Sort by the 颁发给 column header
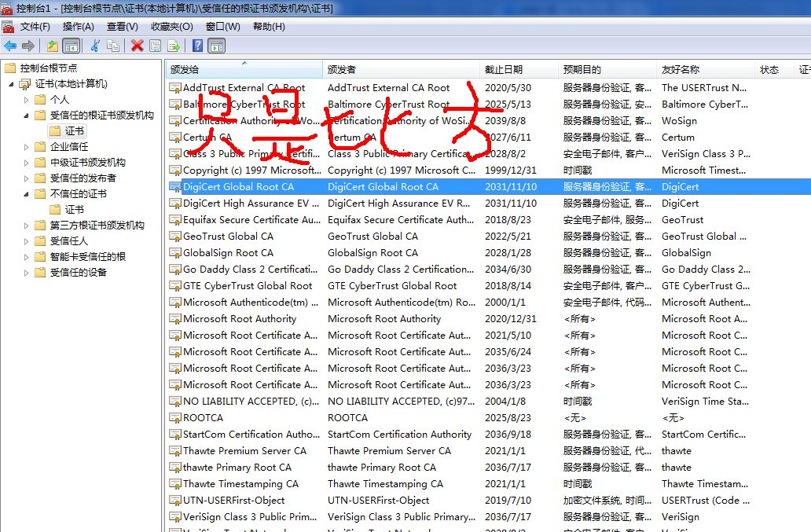 coord(244,69)
